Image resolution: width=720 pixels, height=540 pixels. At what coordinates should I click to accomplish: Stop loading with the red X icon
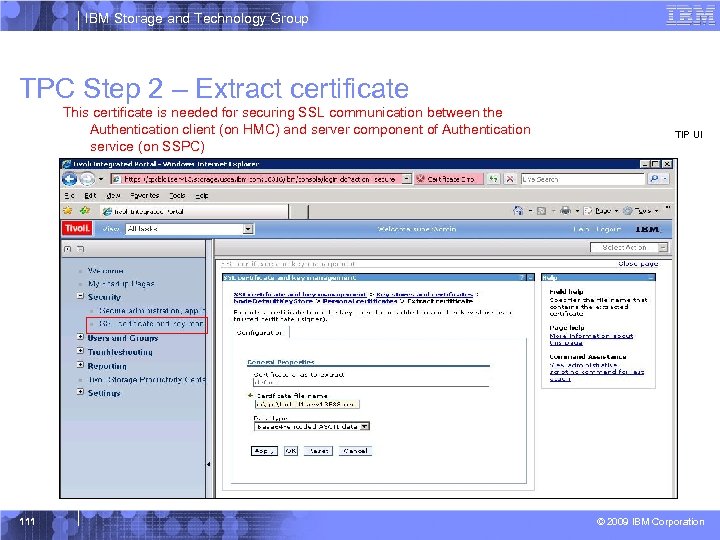510,179
